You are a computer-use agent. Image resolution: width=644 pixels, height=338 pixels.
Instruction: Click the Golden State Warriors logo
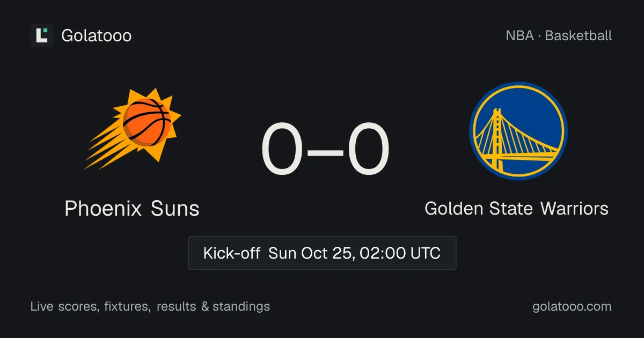(518, 131)
